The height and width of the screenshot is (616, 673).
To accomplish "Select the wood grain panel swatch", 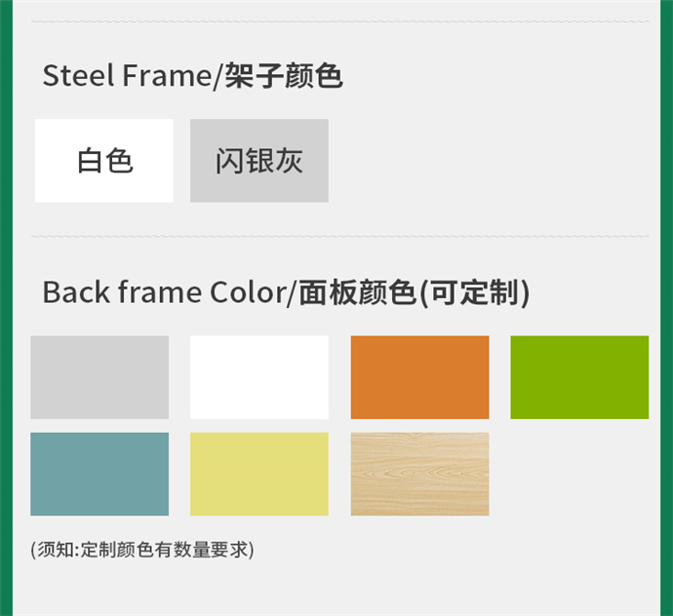I will coord(419,474).
